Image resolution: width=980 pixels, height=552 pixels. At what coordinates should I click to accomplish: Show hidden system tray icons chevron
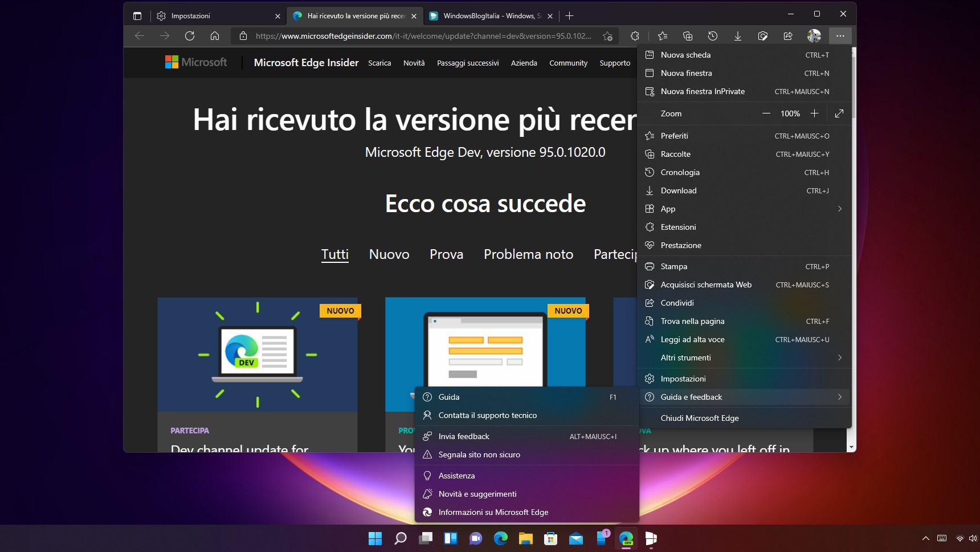tap(926, 538)
